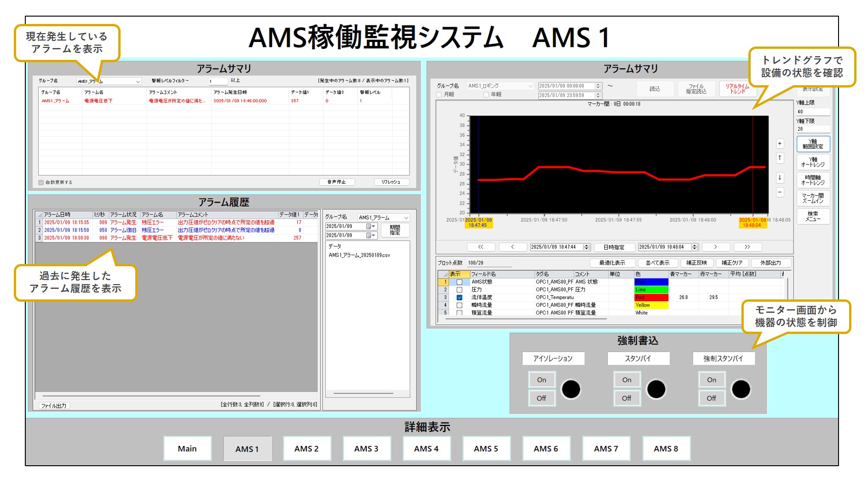Enable the 月報 checkbox
The width and height of the screenshot is (868, 486).
439,95
